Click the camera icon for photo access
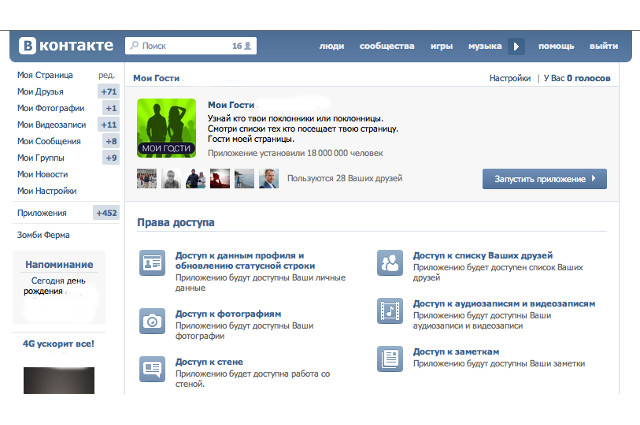640x425 pixels. coord(153,320)
